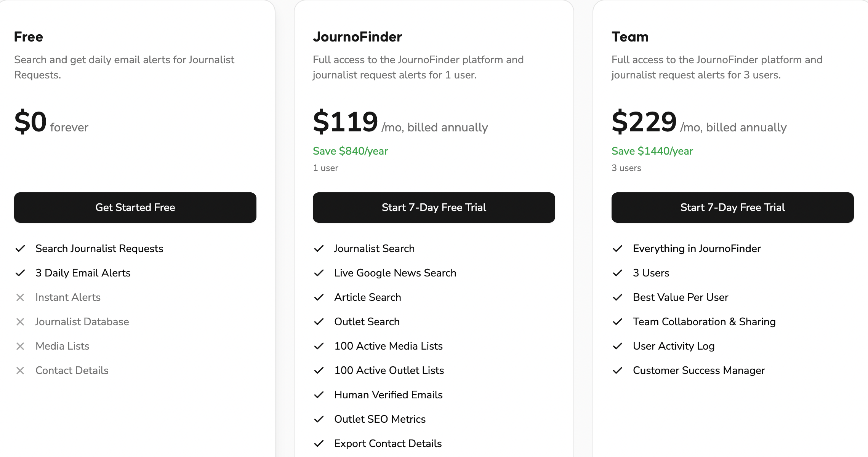Click the X icon beside Instant Alerts
868x457 pixels.
pos(20,297)
